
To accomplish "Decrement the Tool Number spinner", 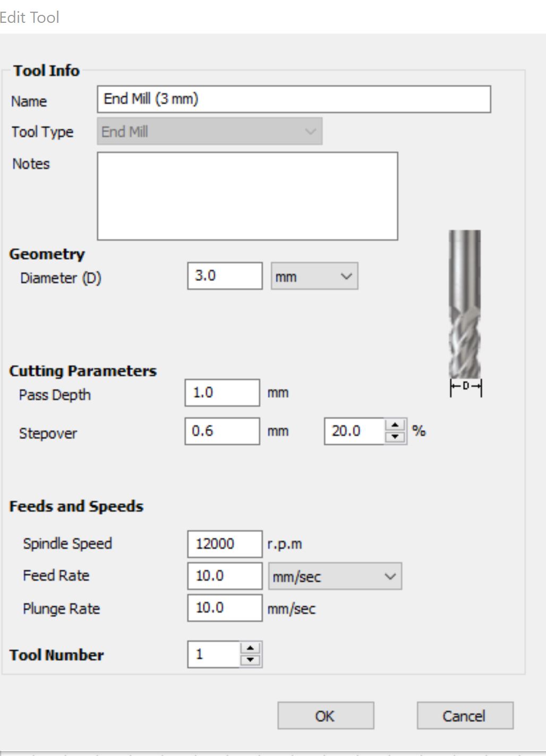I will point(250,660).
